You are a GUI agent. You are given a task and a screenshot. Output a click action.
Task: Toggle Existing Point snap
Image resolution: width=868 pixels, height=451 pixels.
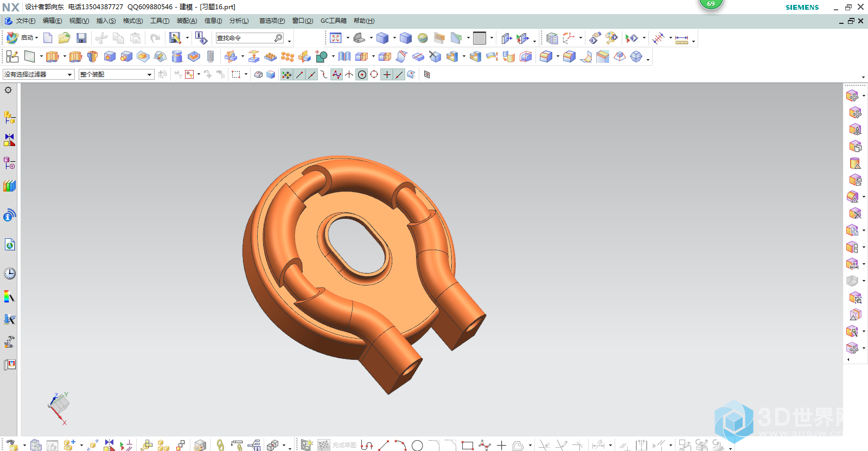387,75
